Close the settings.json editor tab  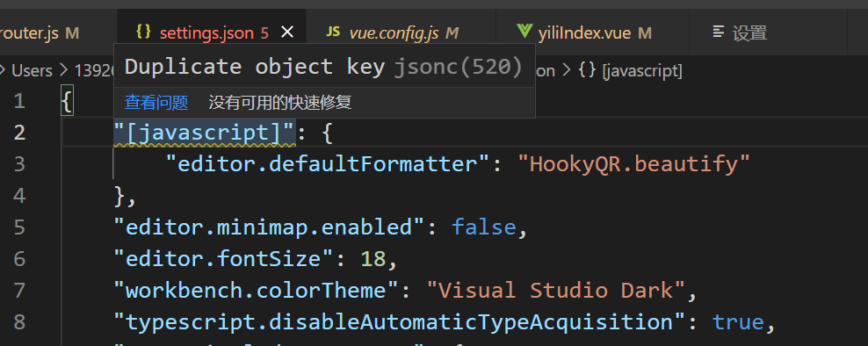click(286, 32)
